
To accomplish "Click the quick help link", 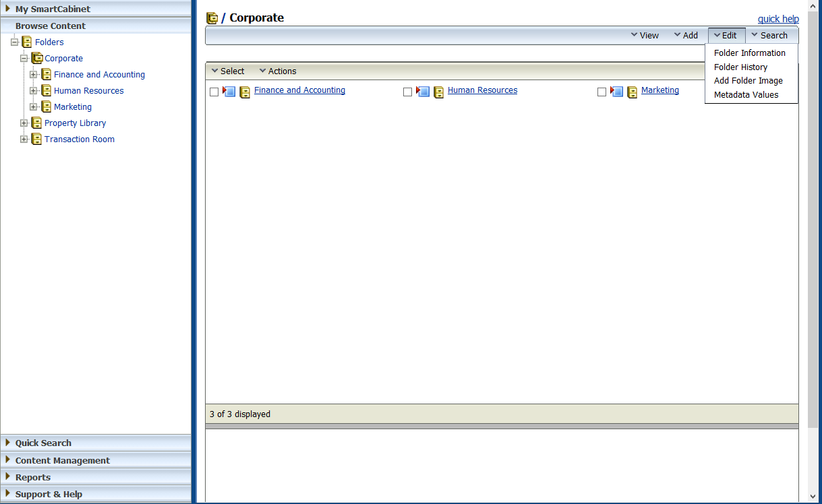I will [778, 18].
